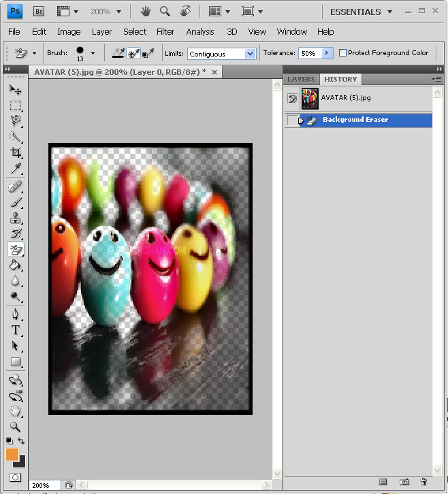Image resolution: width=448 pixels, height=494 pixels.
Task: Enable Protect Foreground Color checkbox
Action: coord(343,53)
